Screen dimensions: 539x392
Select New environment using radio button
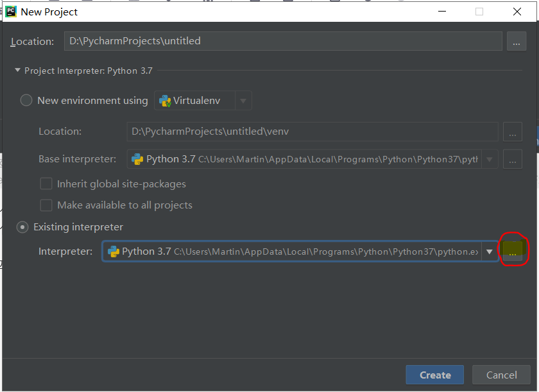click(x=26, y=100)
